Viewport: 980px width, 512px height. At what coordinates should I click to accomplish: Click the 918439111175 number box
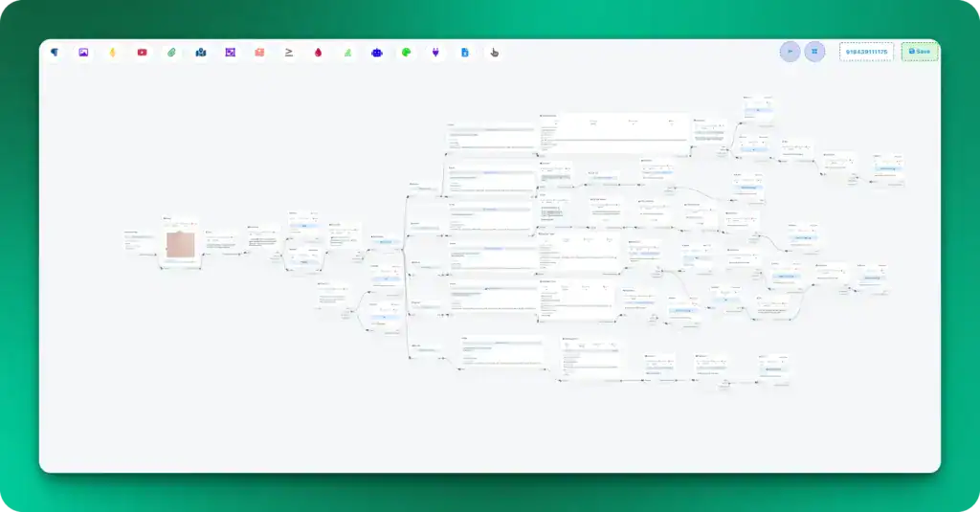coord(866,52)
